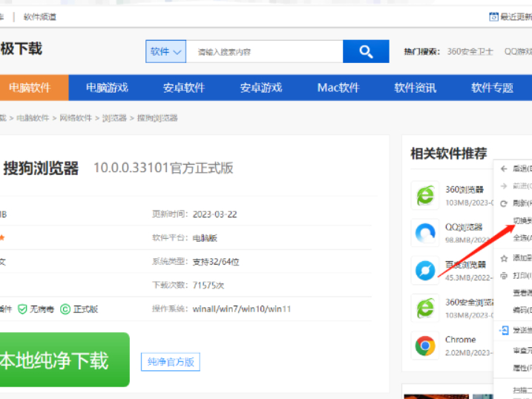
Task: Click the Chrome icon
Action: 425,346
